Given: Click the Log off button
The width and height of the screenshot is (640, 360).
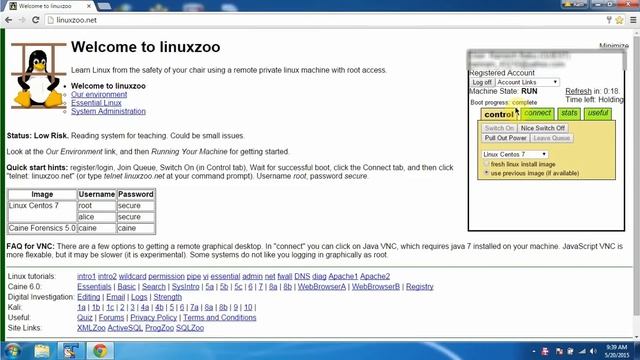Looking at the screenshot, I should [482, 82].
